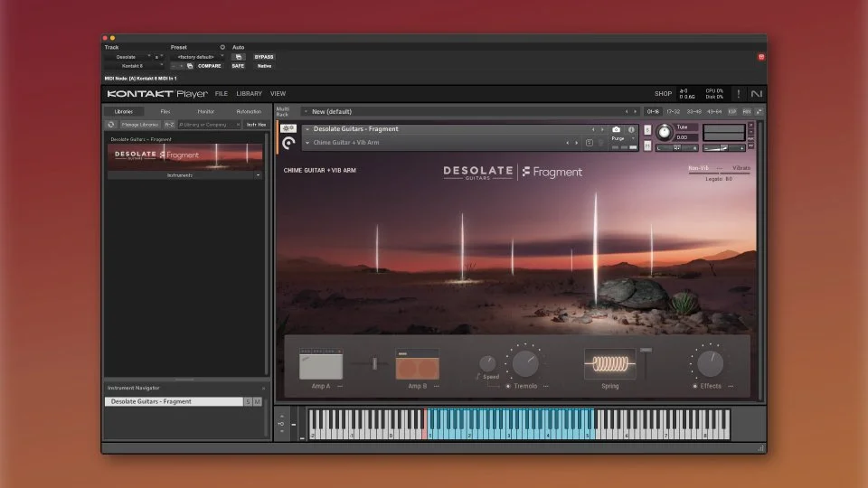Close instrument with X button beside meters
Viewport: 868px width, 488px height.
(750, 126)
